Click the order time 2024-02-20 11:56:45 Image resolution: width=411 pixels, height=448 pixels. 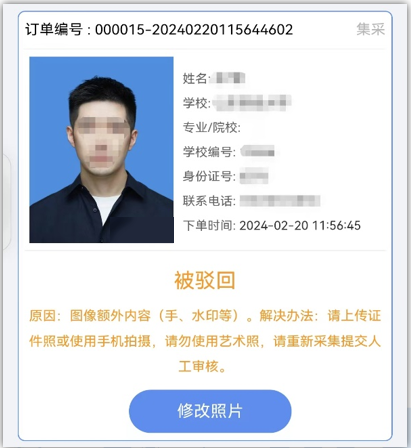(x=300, y=226)
